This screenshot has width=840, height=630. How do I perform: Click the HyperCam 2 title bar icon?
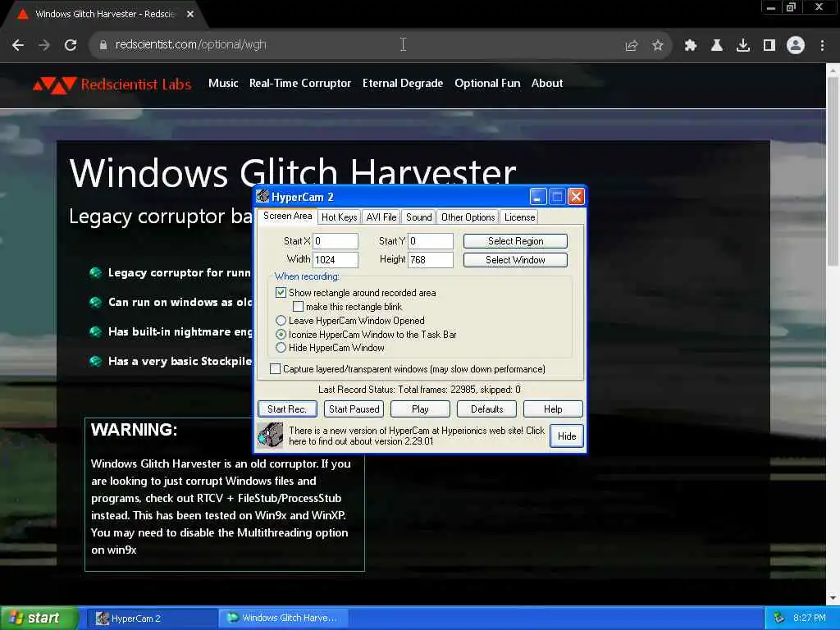click(262, 196)
